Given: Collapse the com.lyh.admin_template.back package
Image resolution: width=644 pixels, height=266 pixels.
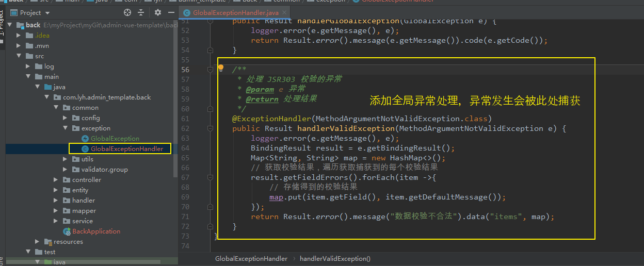Looking at the screenshot, I should 47,97.
